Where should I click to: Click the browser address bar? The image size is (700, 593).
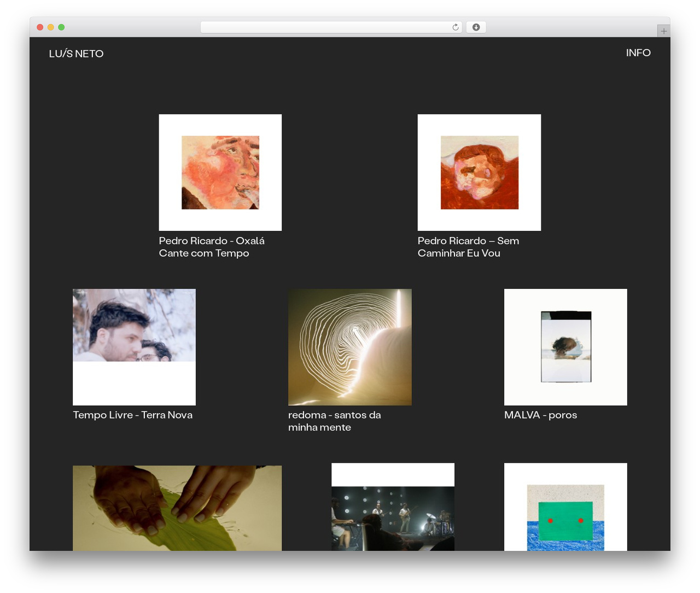[x=331, y=27]
